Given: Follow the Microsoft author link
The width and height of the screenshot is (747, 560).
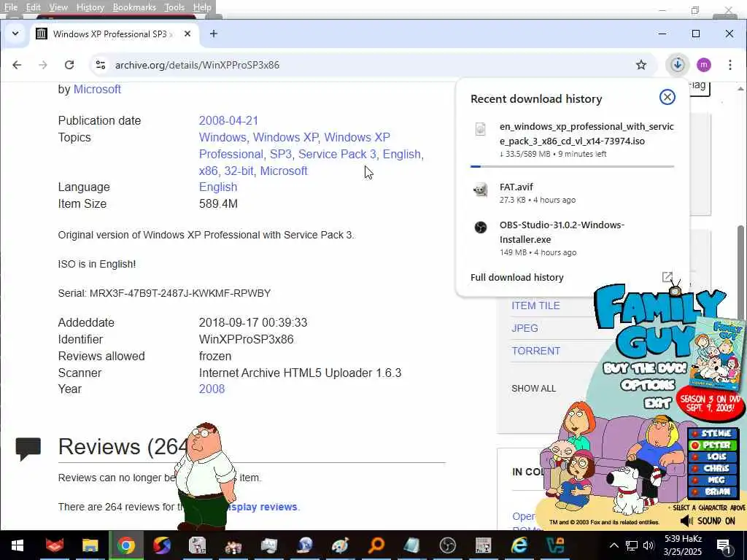Looking at the screenshot, I should click(97, 89).
